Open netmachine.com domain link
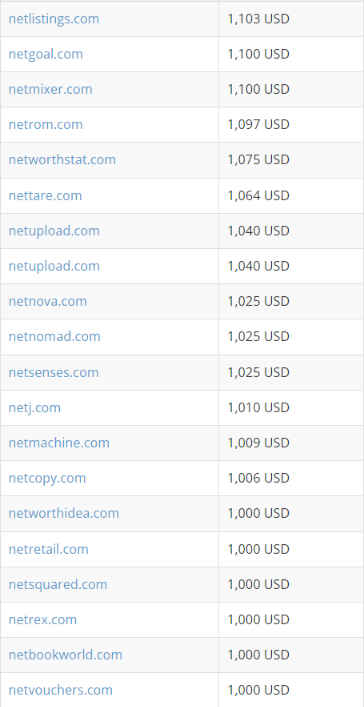The width and height of the screenshot is (364, 707). (x=59, y=443)
